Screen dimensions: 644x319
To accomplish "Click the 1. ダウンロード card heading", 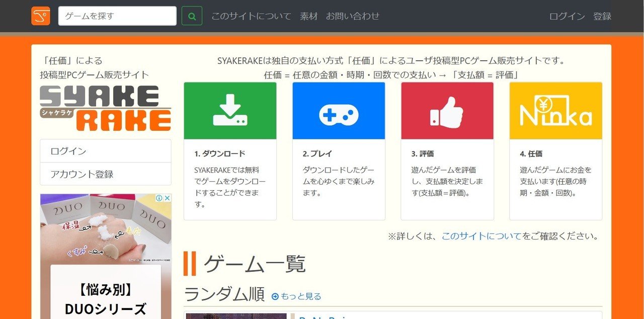I will tap(220, 153).
